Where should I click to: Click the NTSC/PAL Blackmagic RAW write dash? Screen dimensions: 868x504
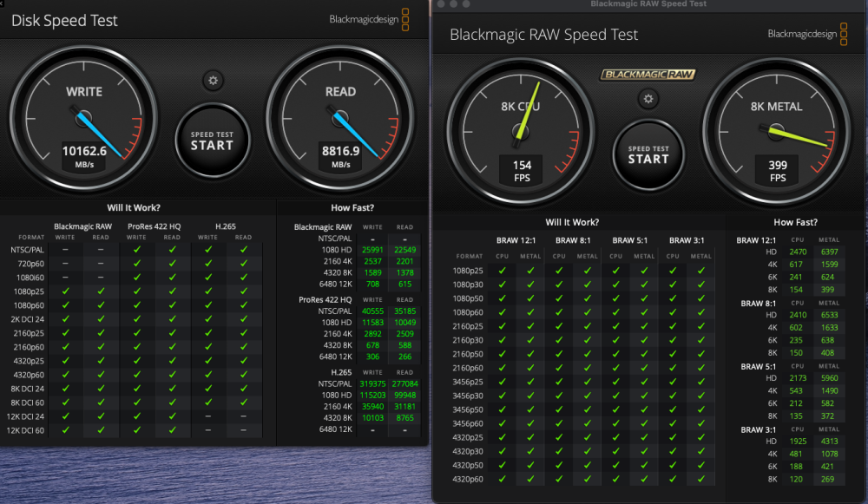coord(65,250)
